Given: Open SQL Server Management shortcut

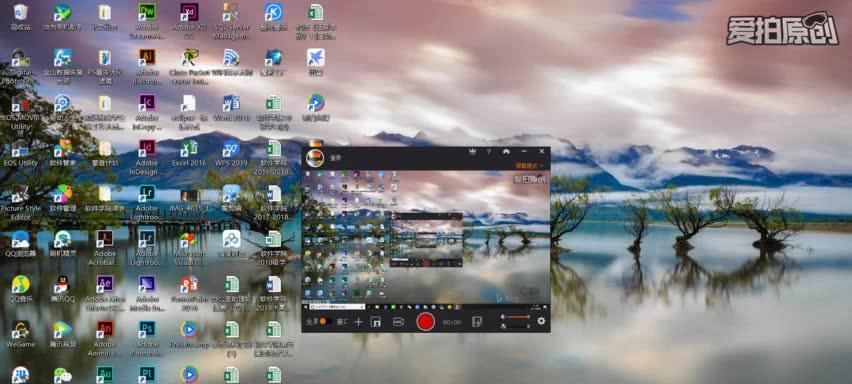Looking at the screenshot, I should [x=231, y=21].
